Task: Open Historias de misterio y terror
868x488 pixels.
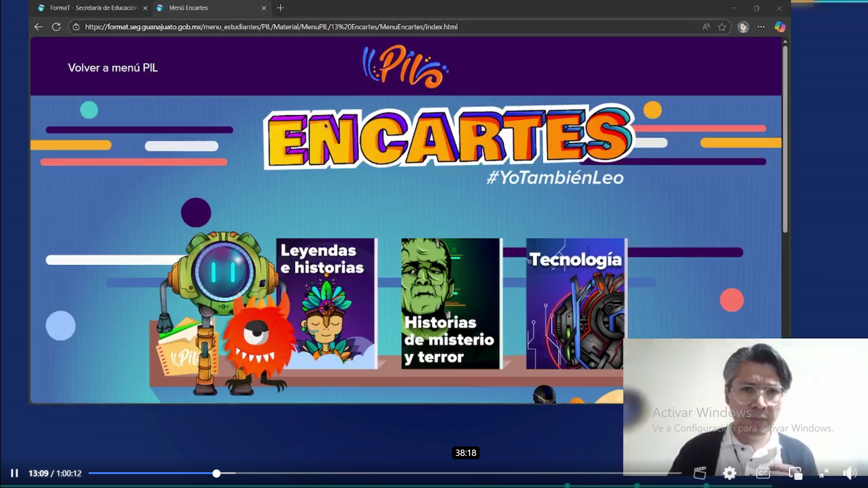Action: click(451, 304)
